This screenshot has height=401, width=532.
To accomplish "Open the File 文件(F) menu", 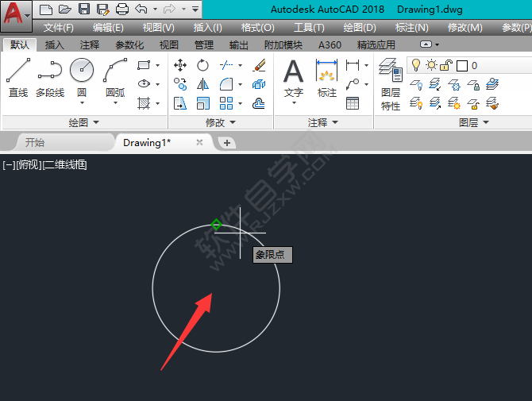I will point(58,28).
